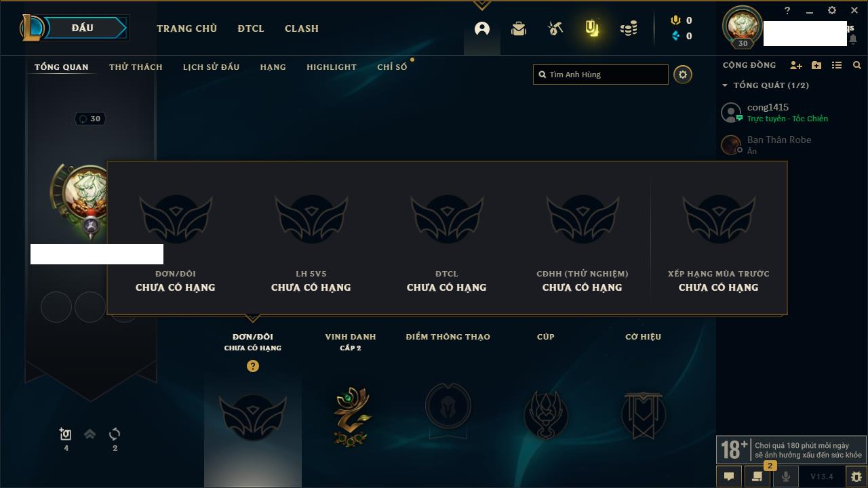Viewport: 868px width, 488px height.
Task: Open the glowing yellow Loot icon
Action: coord(592,28)
